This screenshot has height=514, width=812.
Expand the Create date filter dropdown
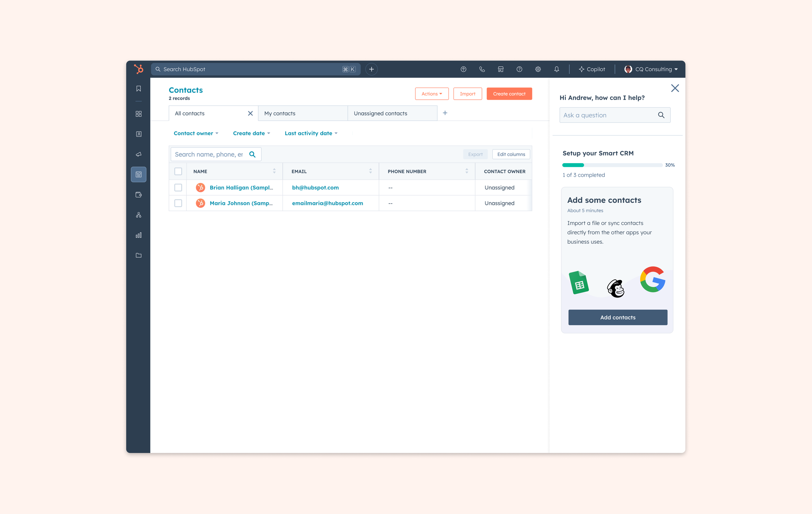(x=252, y=133)
